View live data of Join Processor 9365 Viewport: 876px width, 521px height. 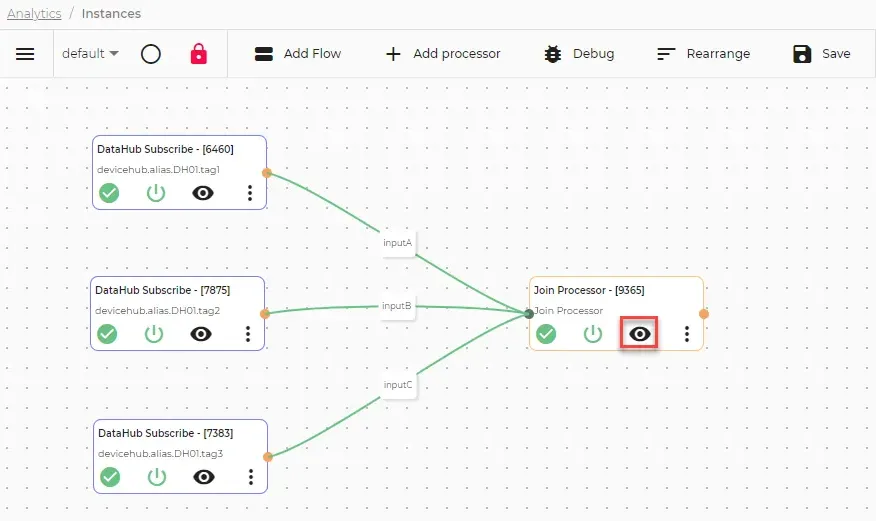point(640,334)
